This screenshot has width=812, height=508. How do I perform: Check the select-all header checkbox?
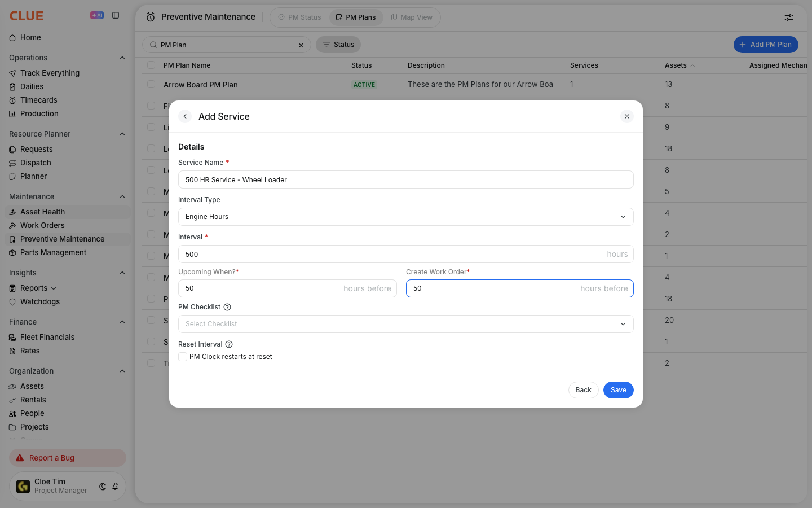[x=151, y=65]
